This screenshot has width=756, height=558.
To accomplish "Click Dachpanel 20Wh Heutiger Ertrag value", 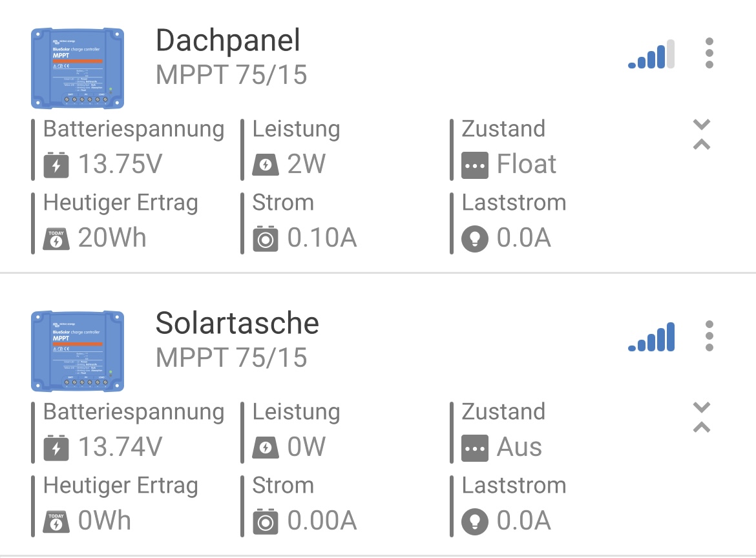I will [x=112, y=238].
